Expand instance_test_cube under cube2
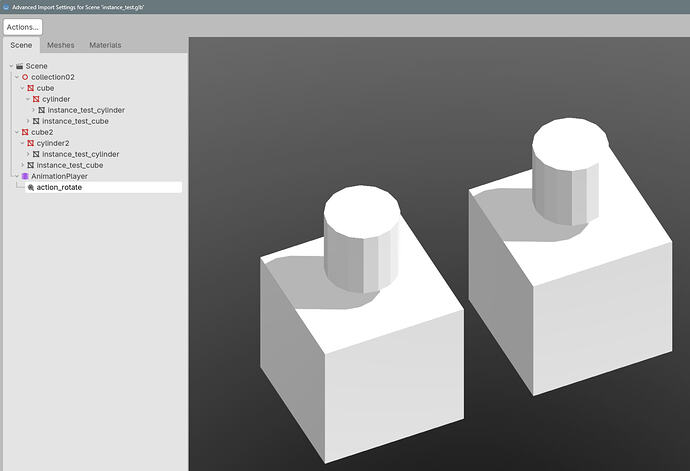The image size is (690, 471). [x=22, y=165]
